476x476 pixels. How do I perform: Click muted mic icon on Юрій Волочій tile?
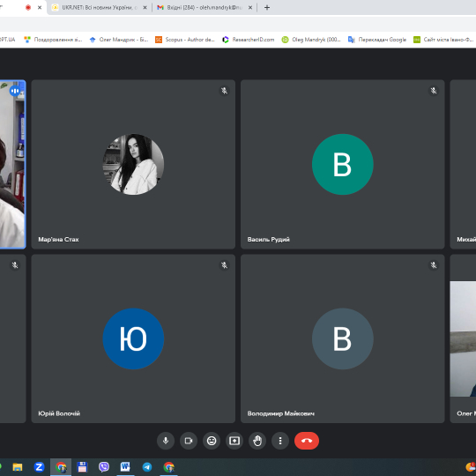click(224, 265)
